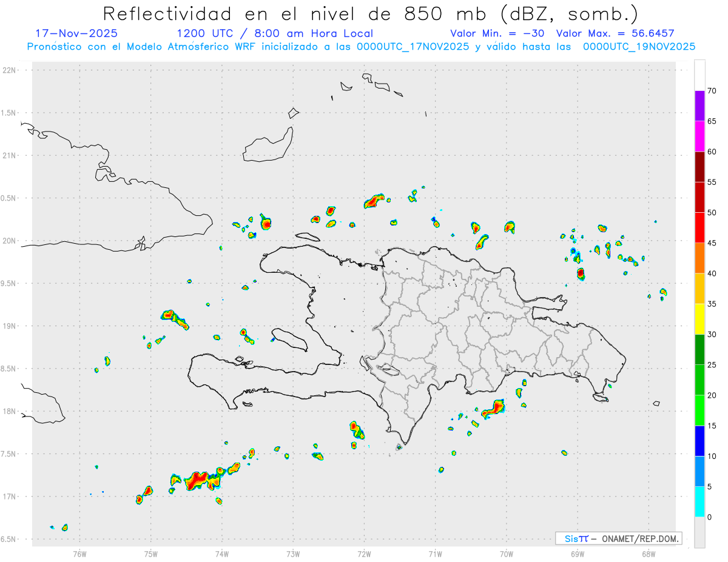
Task: Click the dark blue 10–15 dBZ colorbar segment
Action: (699, 441)
